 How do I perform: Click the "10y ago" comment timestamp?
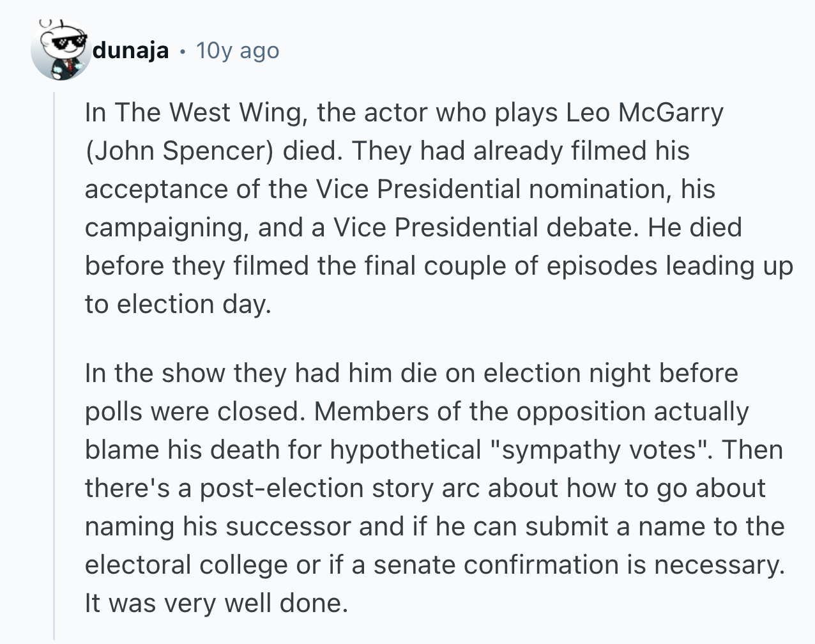[x=238, y=50]
